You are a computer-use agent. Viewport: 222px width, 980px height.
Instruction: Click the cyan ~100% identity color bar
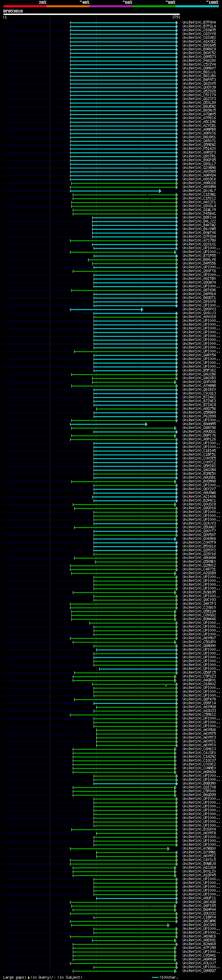click(x=197, y=6)
